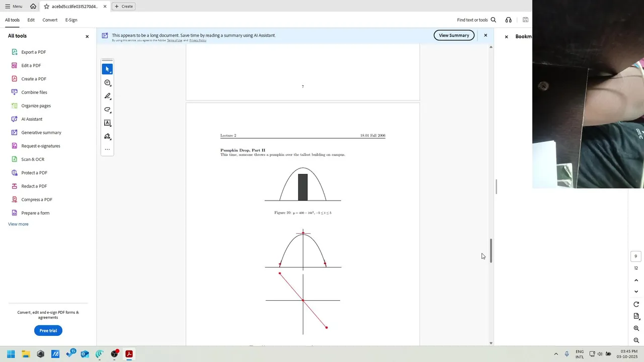Open the Edit tab
The height and width of the screenshot is (362, 644).
pyautogui.click(x=31, y=20)
